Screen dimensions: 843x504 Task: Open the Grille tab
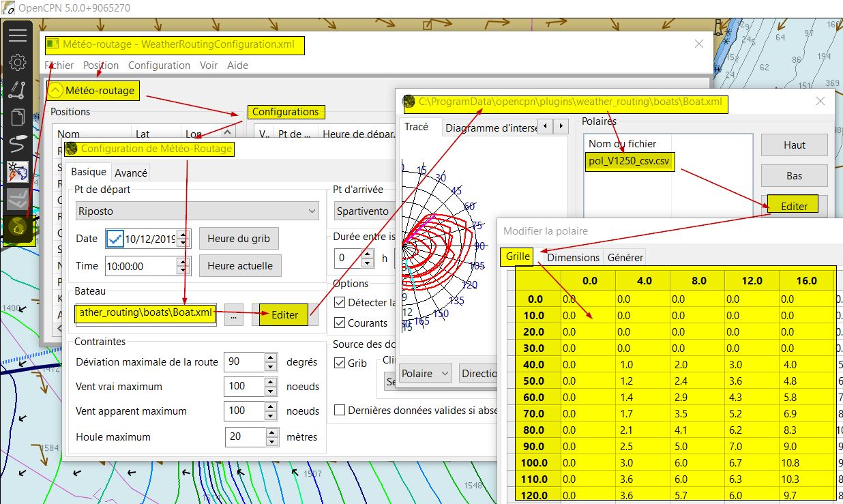click(518, 257)
